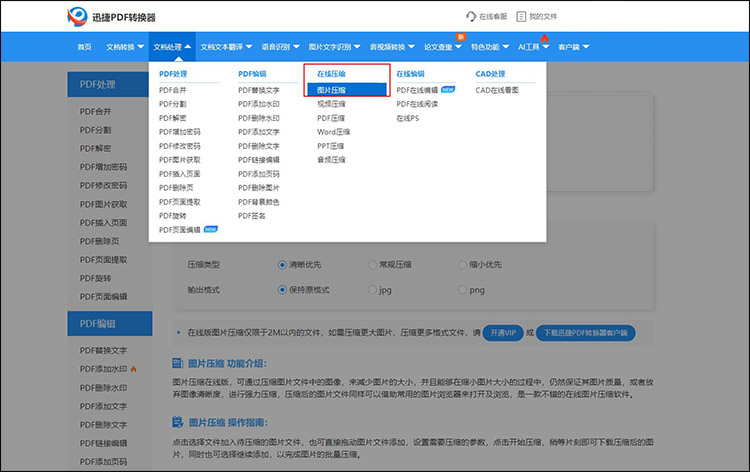
Task: Select 保持原格式 output format
Action: point(282,290)
